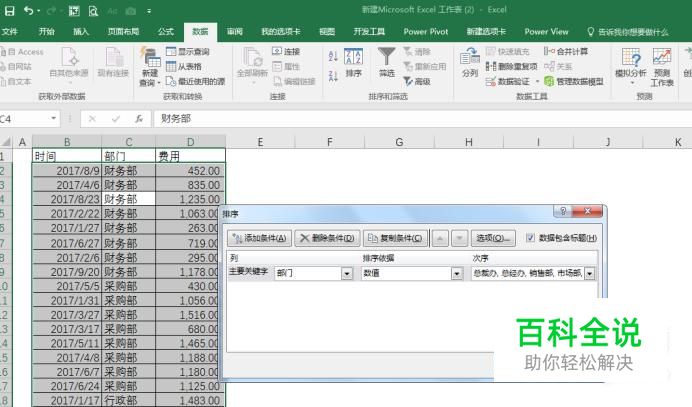Click cell with date 2017/5/5
The width and height of the screenshot is (692, 407).
pyautogui.click(x=67, y=286)
